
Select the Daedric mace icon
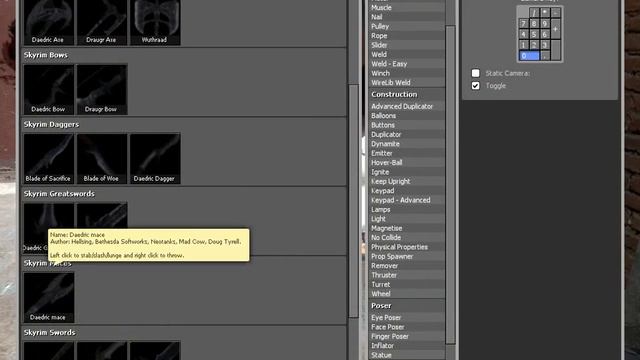click(49, 297)
